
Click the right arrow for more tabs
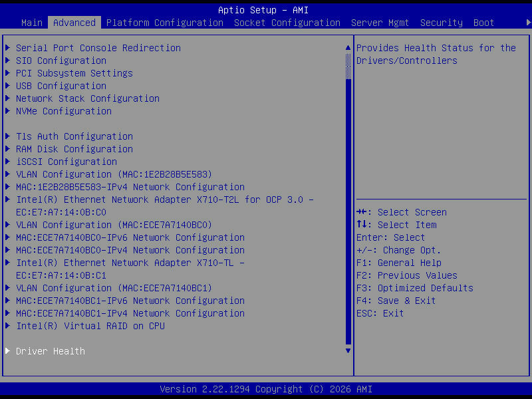[x=529, y=23]
